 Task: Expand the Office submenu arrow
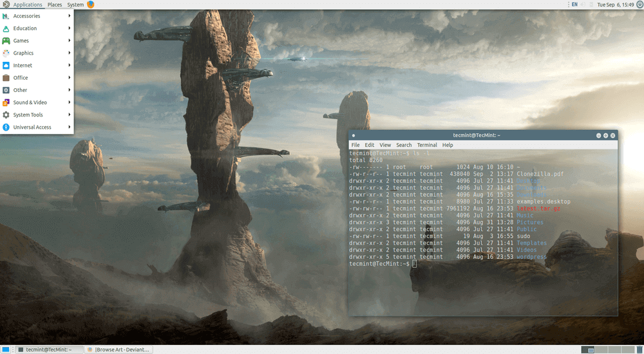pos(70,78)
